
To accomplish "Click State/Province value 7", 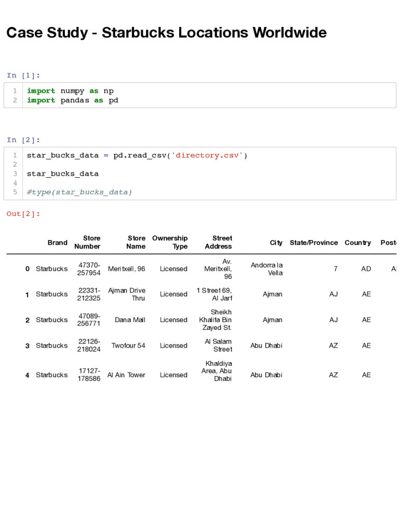I will (x=336, y=269).
